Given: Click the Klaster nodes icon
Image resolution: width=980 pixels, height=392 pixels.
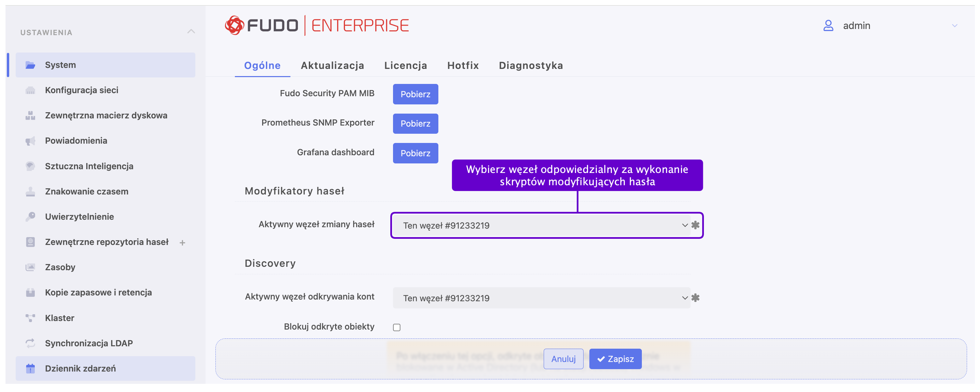Looking at the screenshot, I should tap(30, 318).
